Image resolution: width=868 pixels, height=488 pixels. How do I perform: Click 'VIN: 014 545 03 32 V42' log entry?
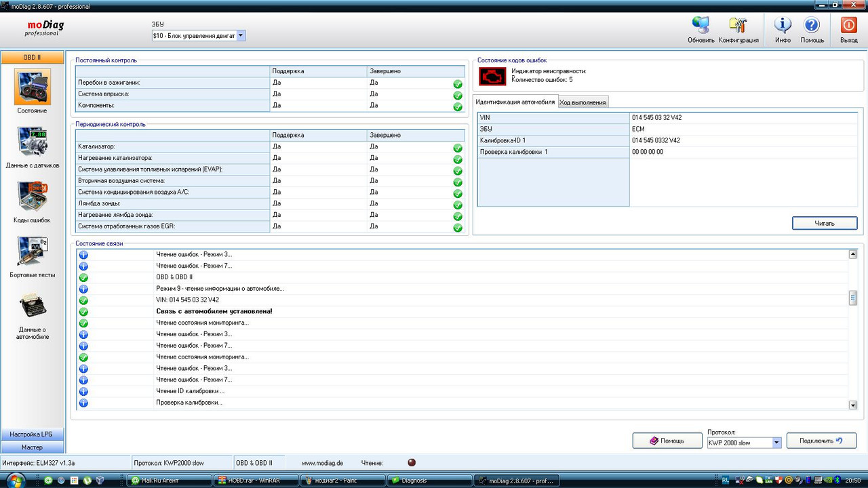(188, 300)
